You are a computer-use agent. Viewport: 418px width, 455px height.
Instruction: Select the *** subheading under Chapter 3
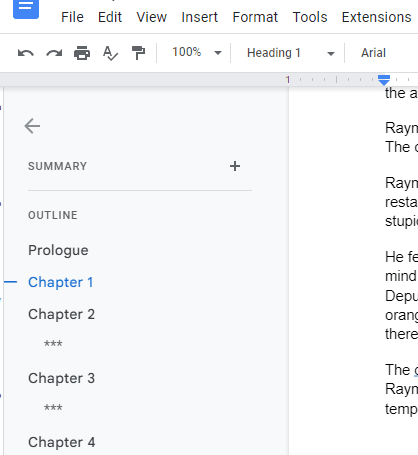[53, 408]
